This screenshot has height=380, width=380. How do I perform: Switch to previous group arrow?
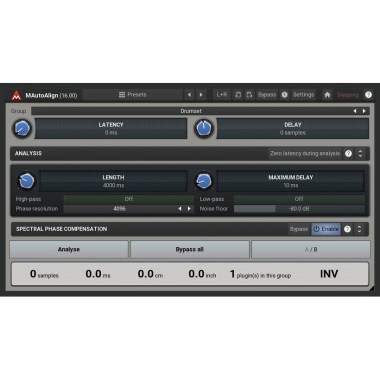pos(355,111)
